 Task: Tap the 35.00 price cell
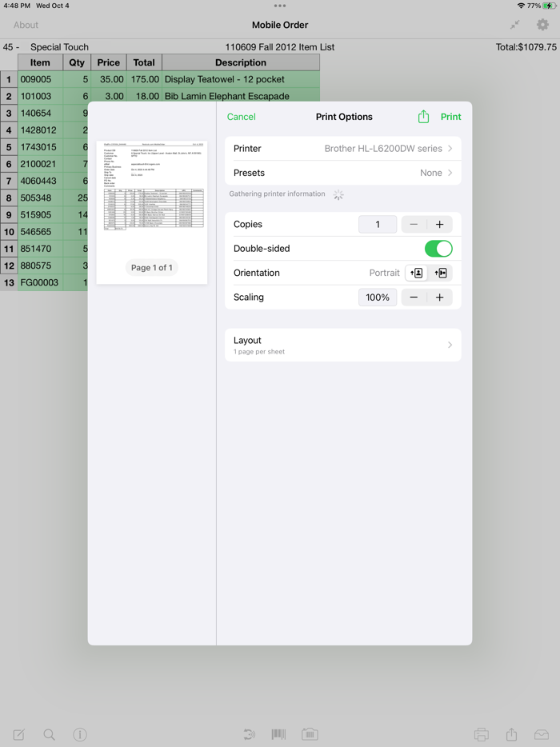tap(108, 79)
